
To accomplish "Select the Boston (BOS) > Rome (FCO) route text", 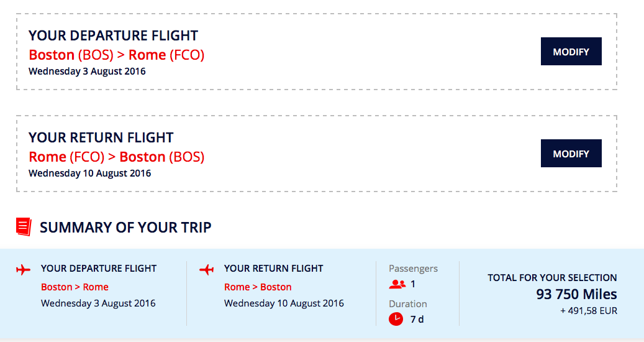I will tap(117, 55).
